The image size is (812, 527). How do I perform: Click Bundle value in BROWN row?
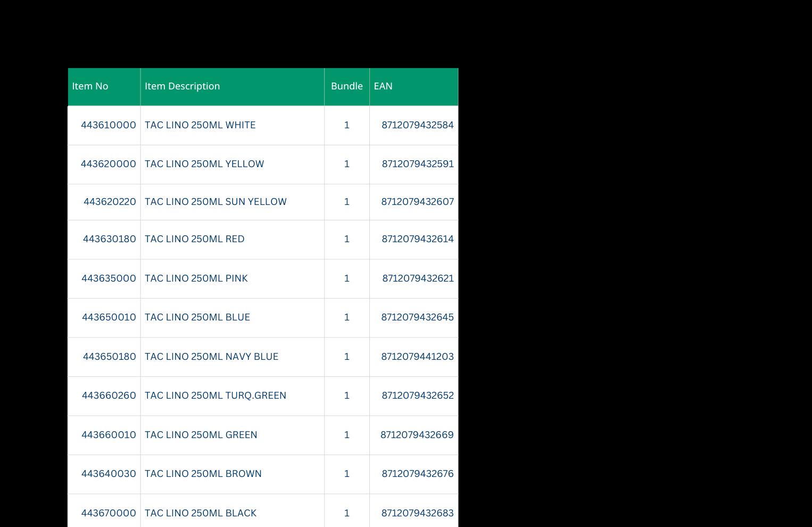347,474
